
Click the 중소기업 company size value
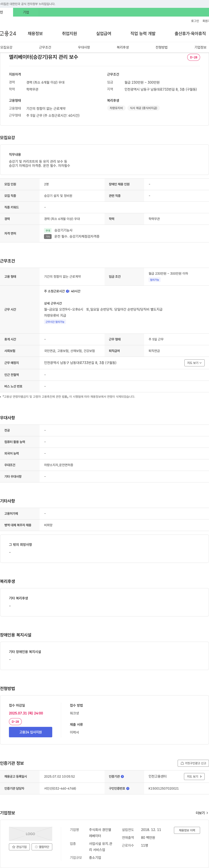pos(95,858)
